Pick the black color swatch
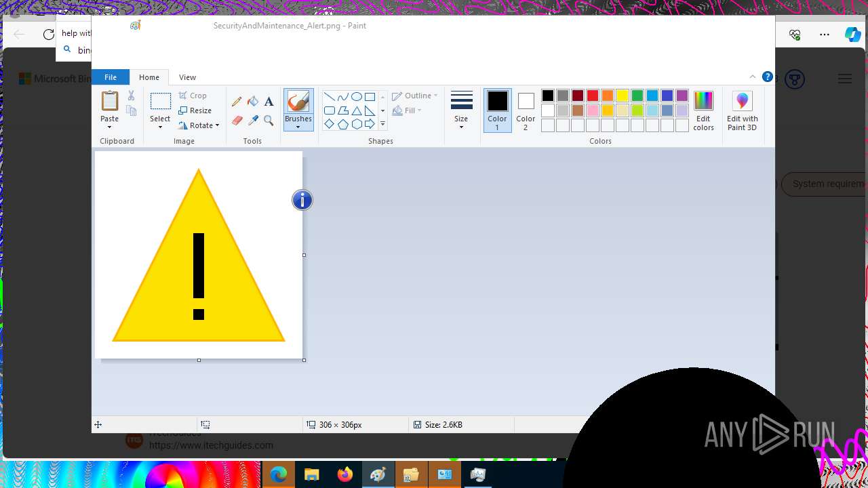Image resolution: width=868 pixels, height=488 pixels. click(548, 96)
